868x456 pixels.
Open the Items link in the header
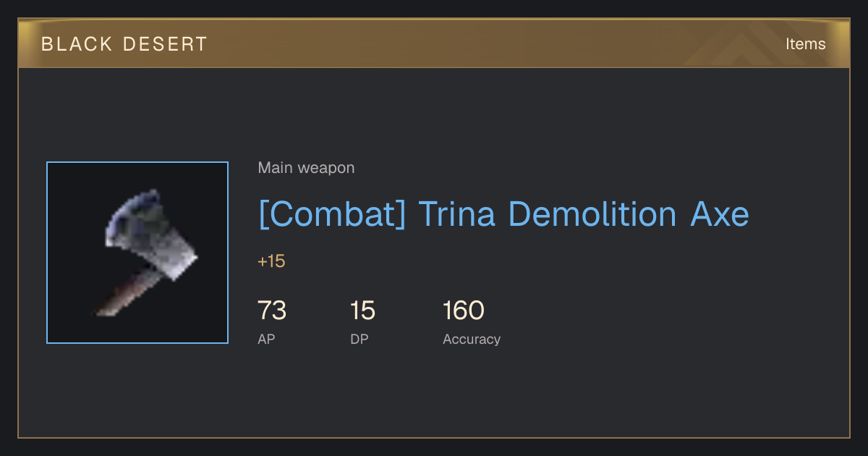point(805,44)
